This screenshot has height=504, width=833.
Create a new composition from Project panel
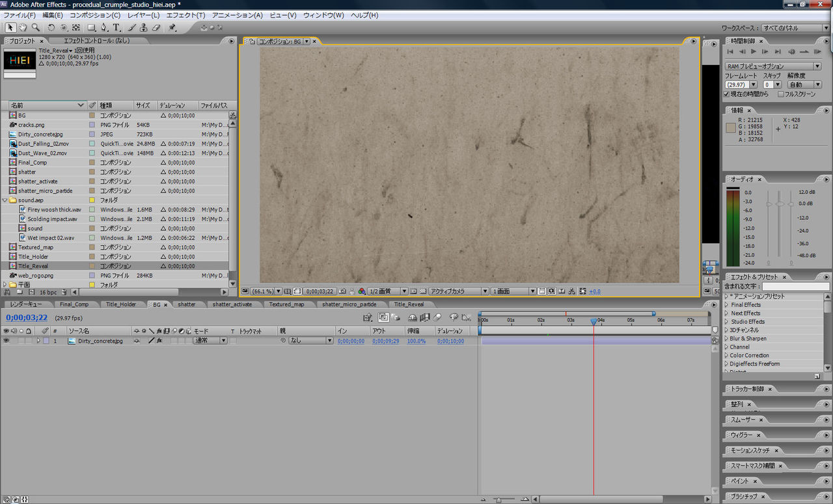click(x=32, y=293)
